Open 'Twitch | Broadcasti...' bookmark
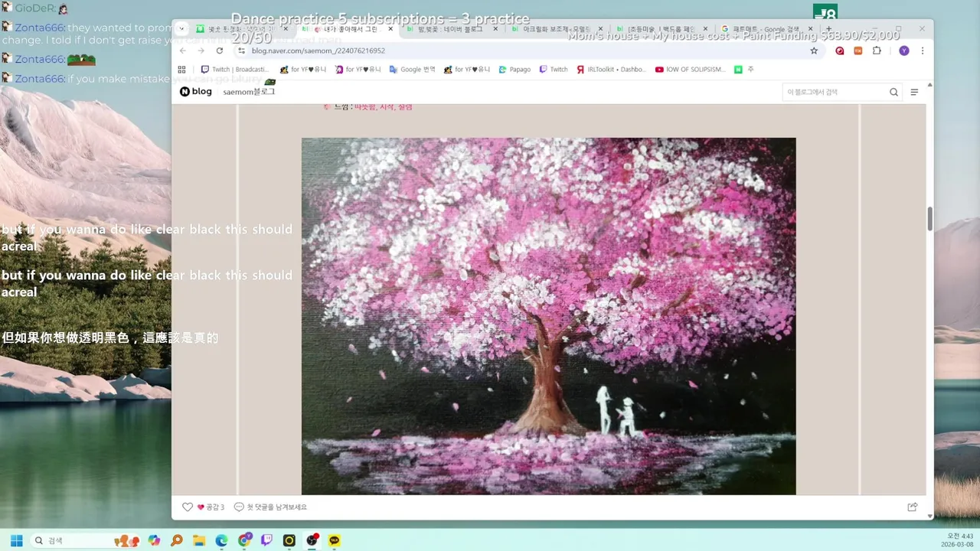 [x=235, y=69]
